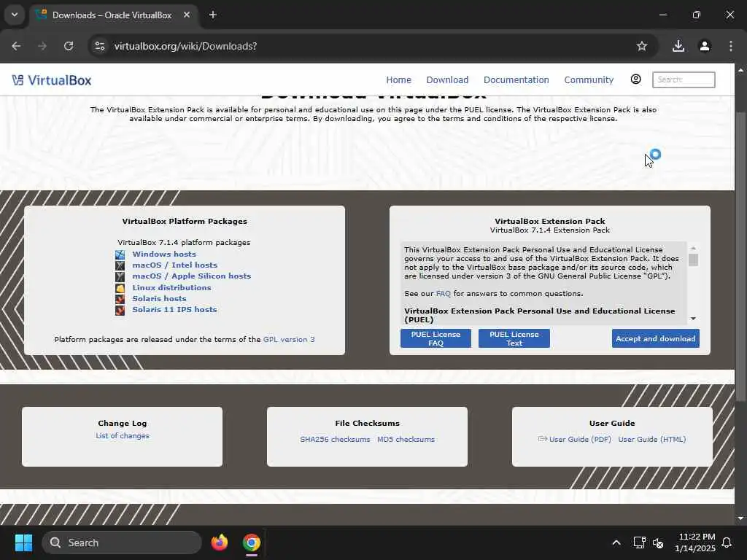The height and width of the screenshot is (560, 747).
Task: Open the List of changes link
Action: click(123, 436)
